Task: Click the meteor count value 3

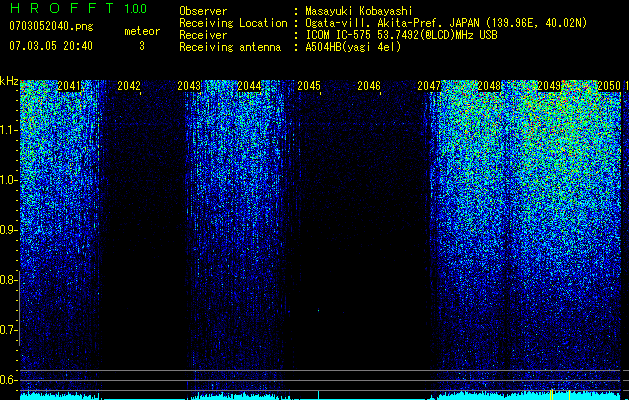Action: coord(142,46)
